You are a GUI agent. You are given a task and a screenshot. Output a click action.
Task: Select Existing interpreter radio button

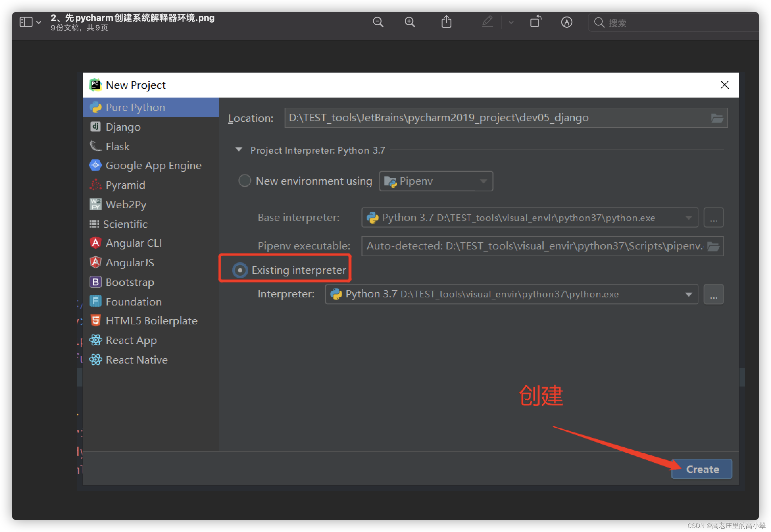tap(240, 270)
